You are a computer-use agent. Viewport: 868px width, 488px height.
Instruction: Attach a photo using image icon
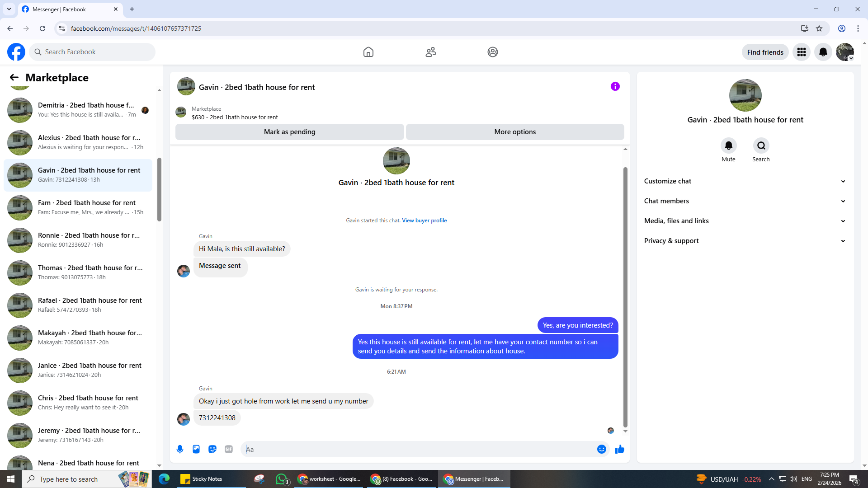tap(196, 449)
